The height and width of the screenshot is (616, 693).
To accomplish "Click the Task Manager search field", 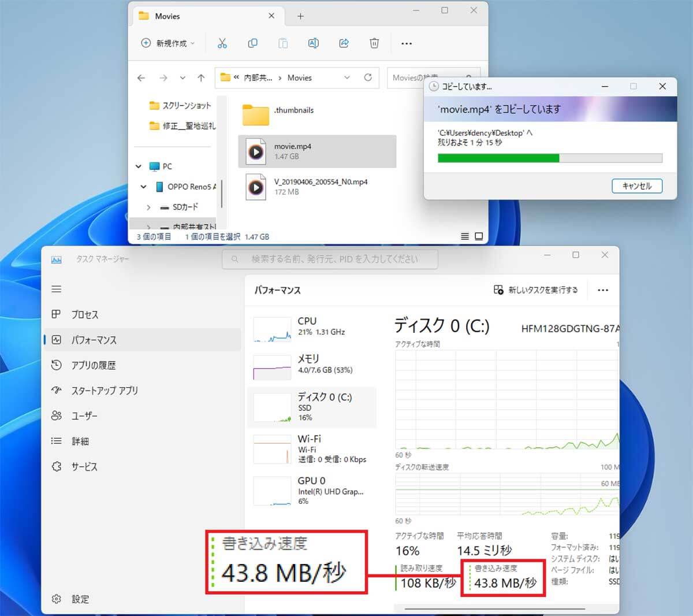I will (330, 259).
